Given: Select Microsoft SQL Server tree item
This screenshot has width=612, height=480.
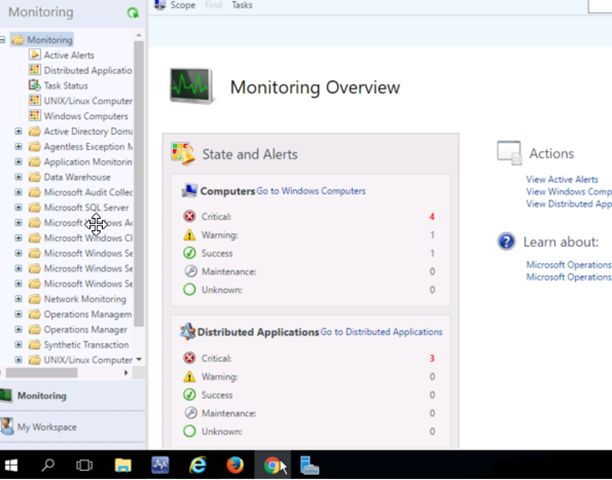Looking at the screenshot, I should [x=86, y=208].
